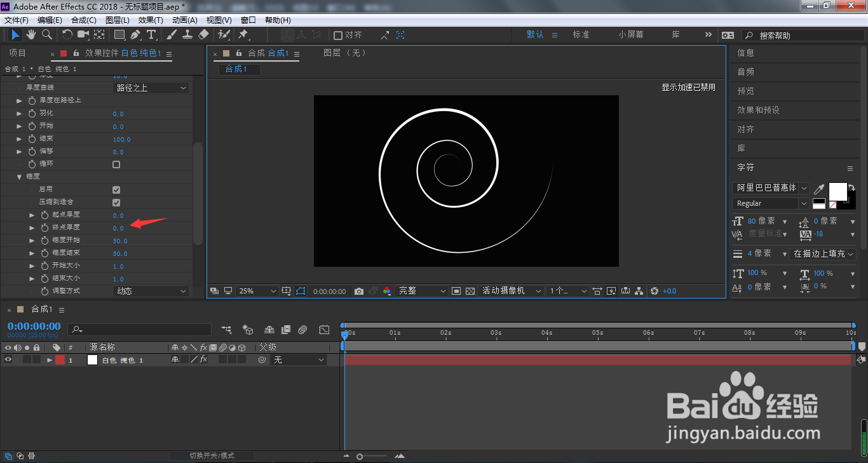
Task: Open the 预览 panel
Action: pyautogui.click(x=745, y=91)
